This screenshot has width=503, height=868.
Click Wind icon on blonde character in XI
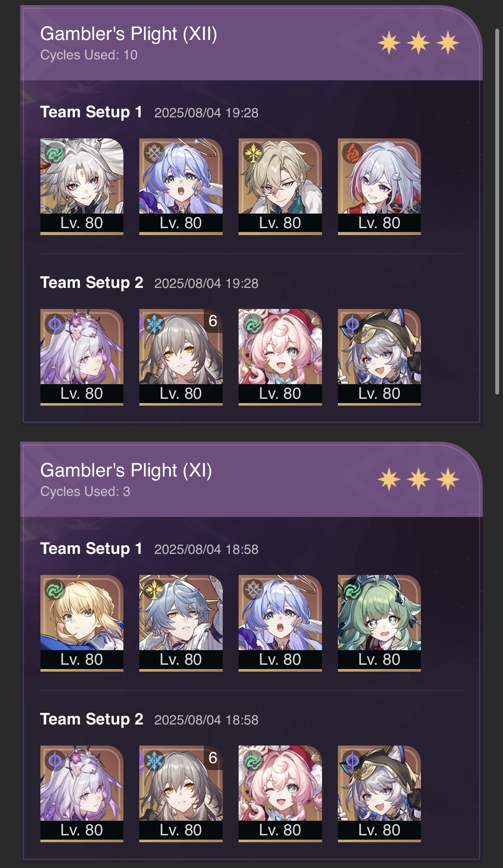pyautogui.click(x=55, y=590)
